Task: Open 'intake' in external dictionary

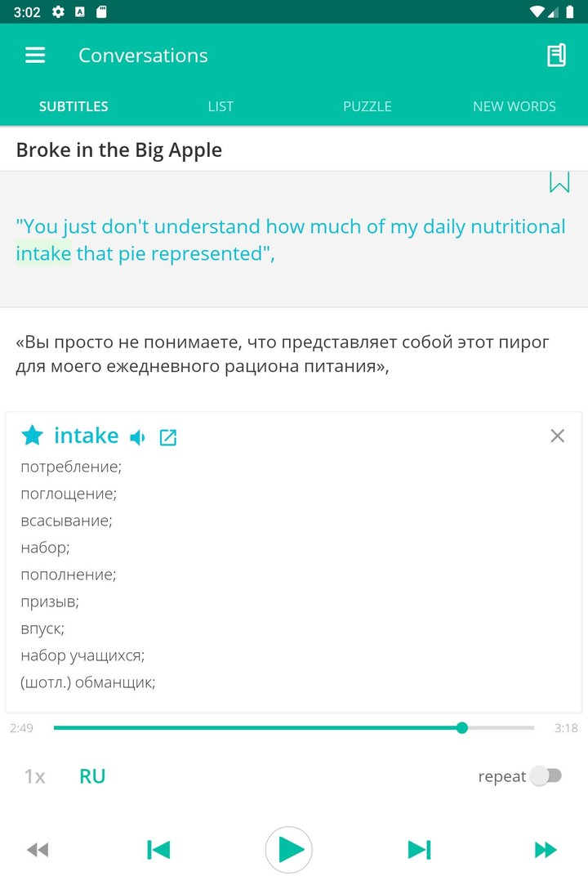Action: coord(168,436)
